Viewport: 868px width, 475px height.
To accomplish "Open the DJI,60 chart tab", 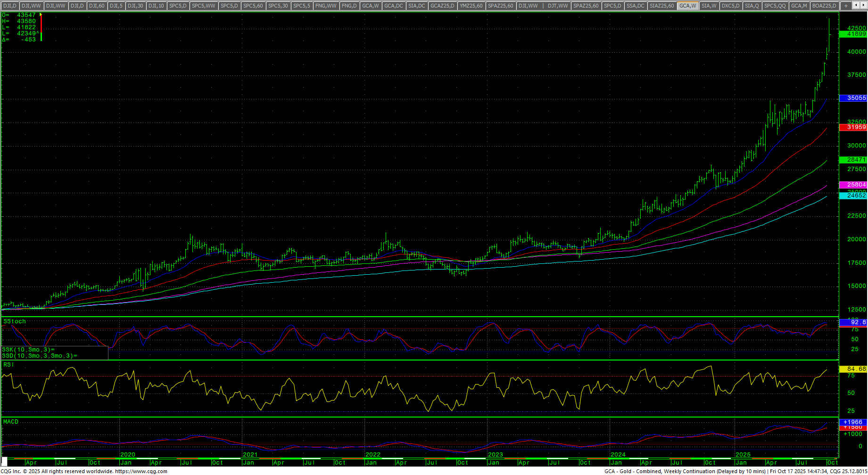I will [97, 6].
